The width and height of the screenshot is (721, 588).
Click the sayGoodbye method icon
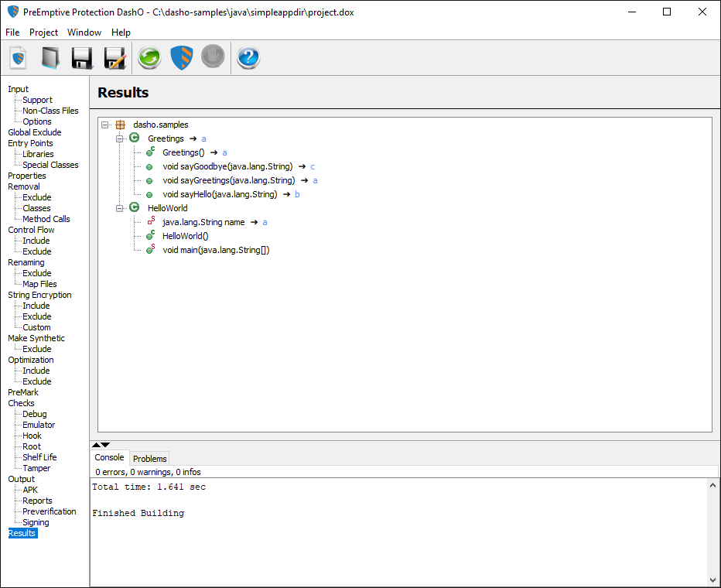pos(149,167)
